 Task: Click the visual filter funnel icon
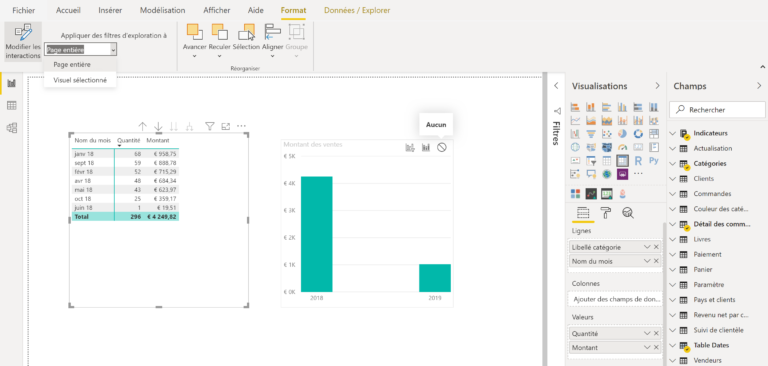[210, 126]
